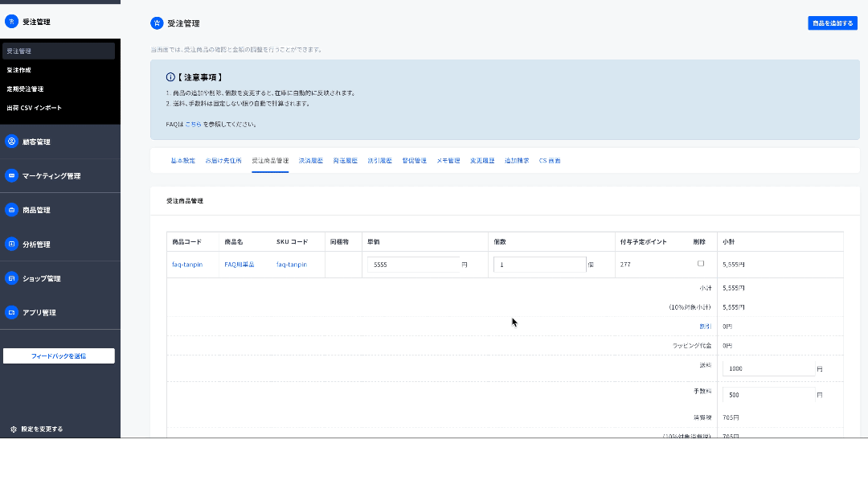The image size is (868, 489).
Task: Switch to the 変更履歴 tab
Action: click(x=482, y=161)
